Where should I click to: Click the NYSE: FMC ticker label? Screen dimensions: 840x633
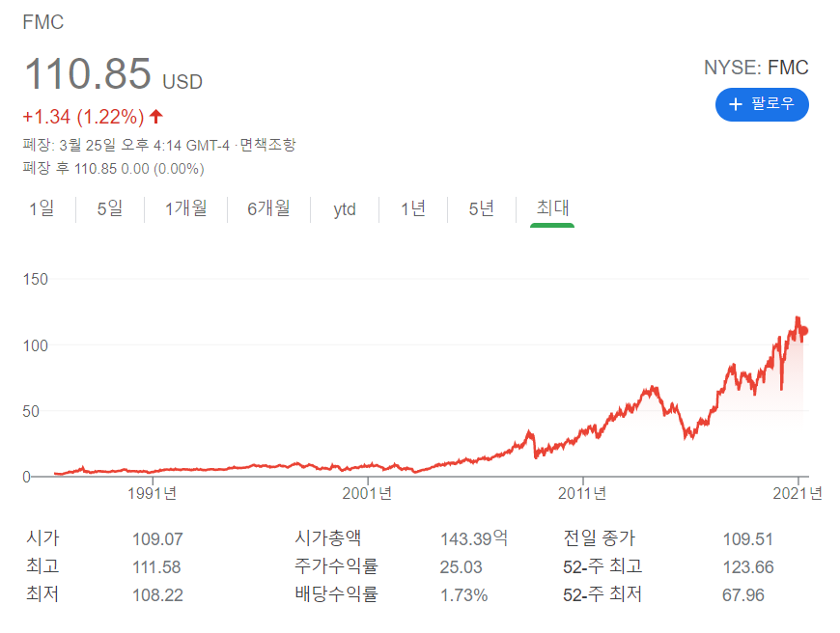[x=756, y=68]
